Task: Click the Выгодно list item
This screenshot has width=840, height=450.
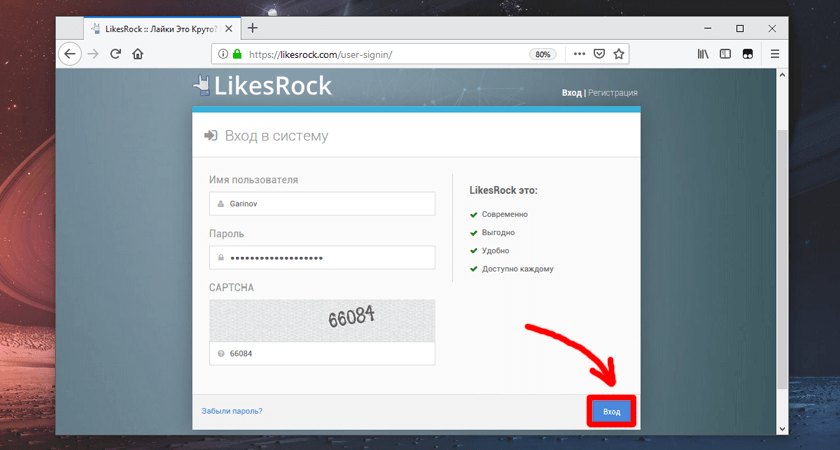Action: click(x=498, y=232)
